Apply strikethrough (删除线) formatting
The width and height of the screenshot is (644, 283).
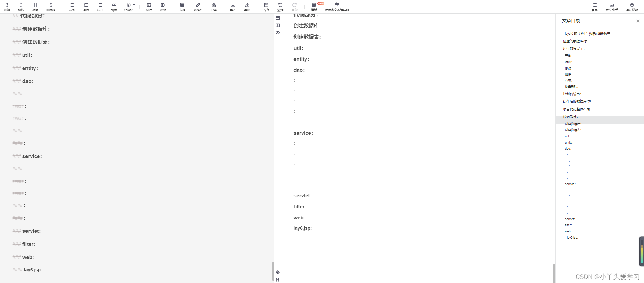tap(51, 7)
